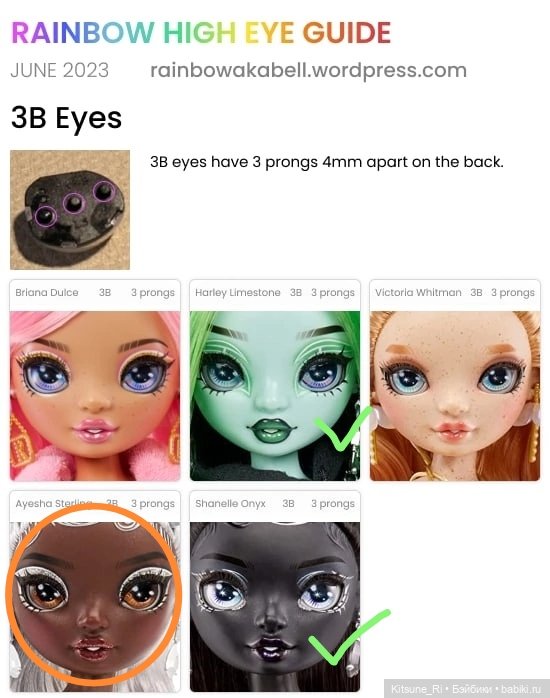Open the Victoria Whitman doll face photo
Image resolution: width=550 pixels, height=698 pixels.
tap(455, 396)
